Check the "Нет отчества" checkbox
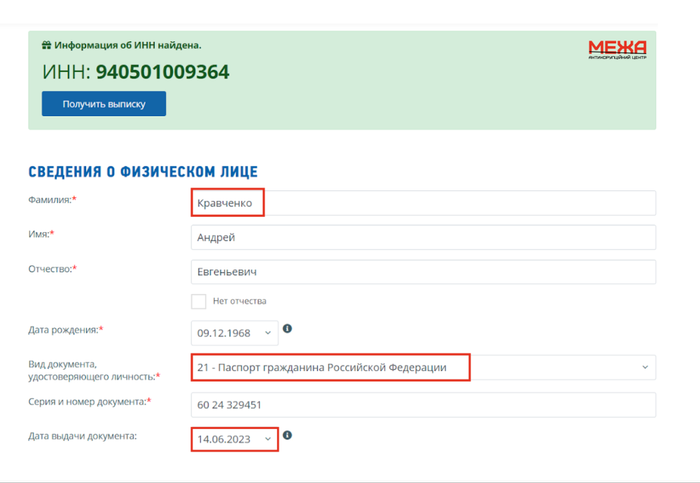The height and width of the screenshot is (483, 700). [x=198, y=301]
